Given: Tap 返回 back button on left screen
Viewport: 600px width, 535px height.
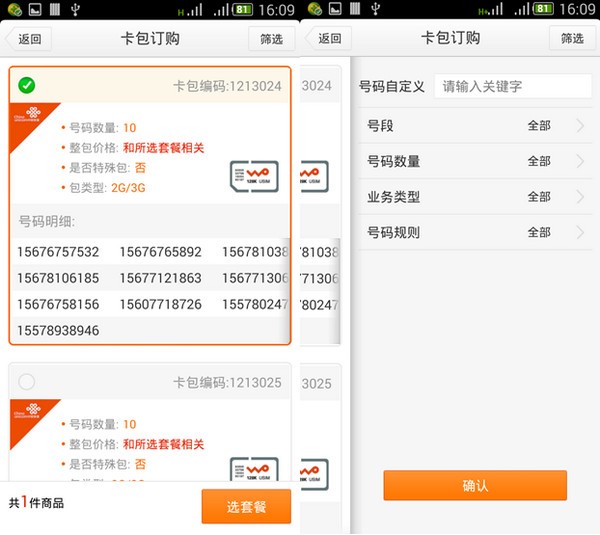Looking at the screenshot, I should tap(28, 39).
